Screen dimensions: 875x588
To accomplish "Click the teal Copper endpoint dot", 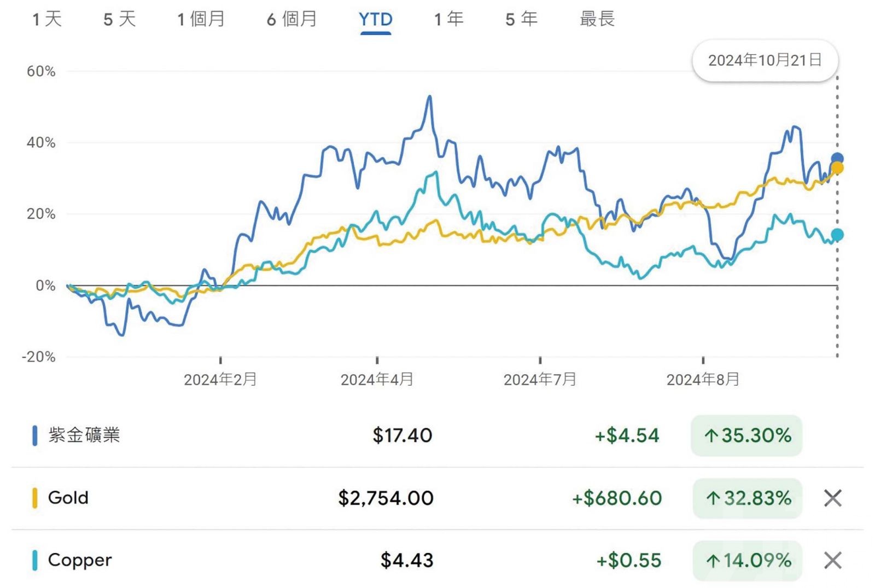I will [x=837, y=235].
